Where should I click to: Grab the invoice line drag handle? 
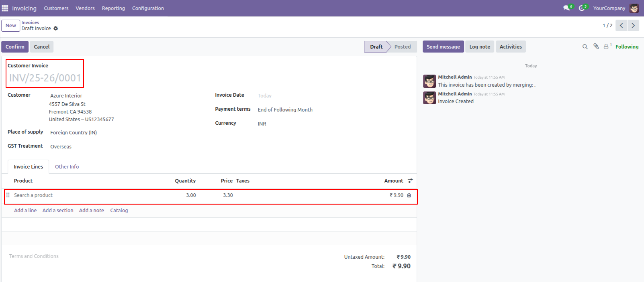(x=8, y=195)
